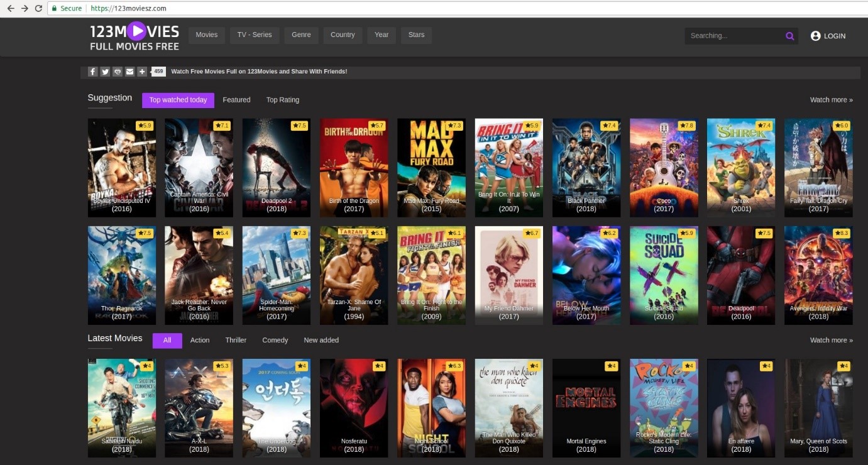Click Watch more in the Suggestion section
This screenshot has width=868, height=465.
[x=831, y=100]
